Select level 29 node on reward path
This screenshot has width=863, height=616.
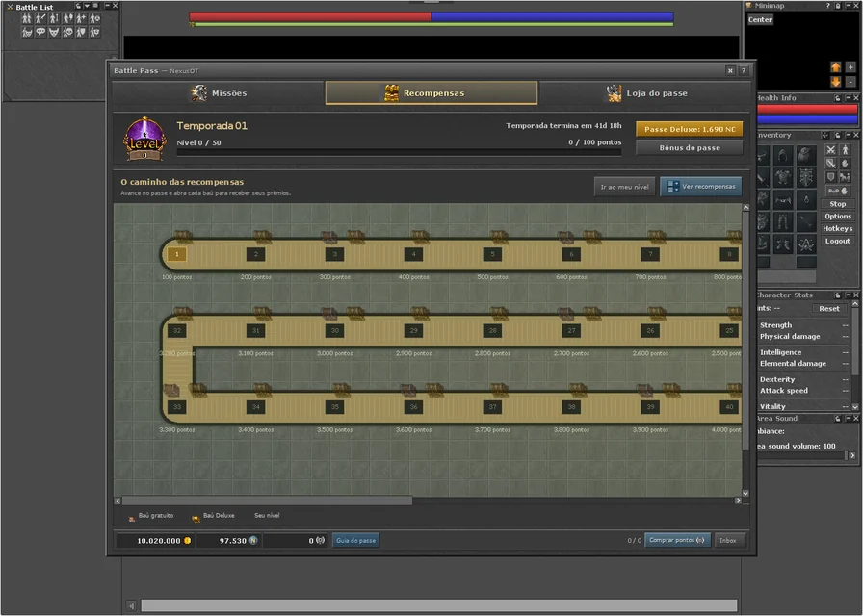tap(413, 330)
